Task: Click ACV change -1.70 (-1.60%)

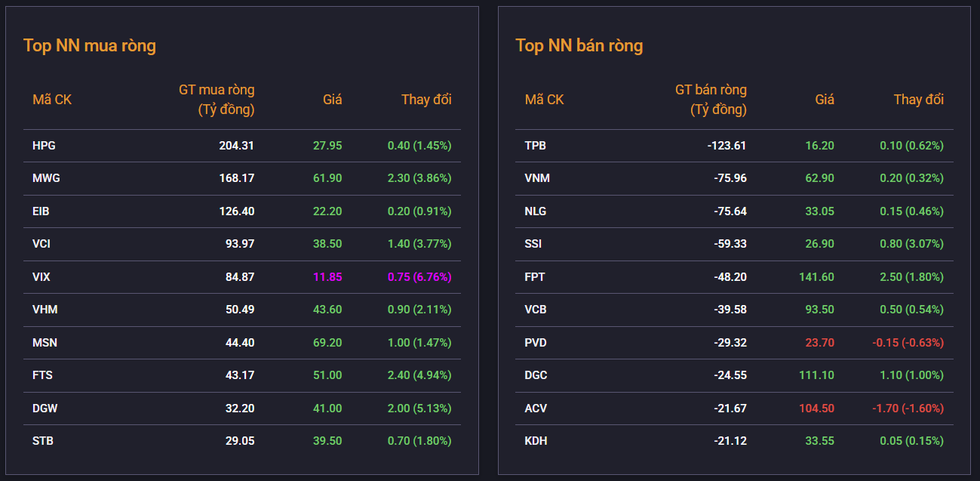Action: pos(908,409)
